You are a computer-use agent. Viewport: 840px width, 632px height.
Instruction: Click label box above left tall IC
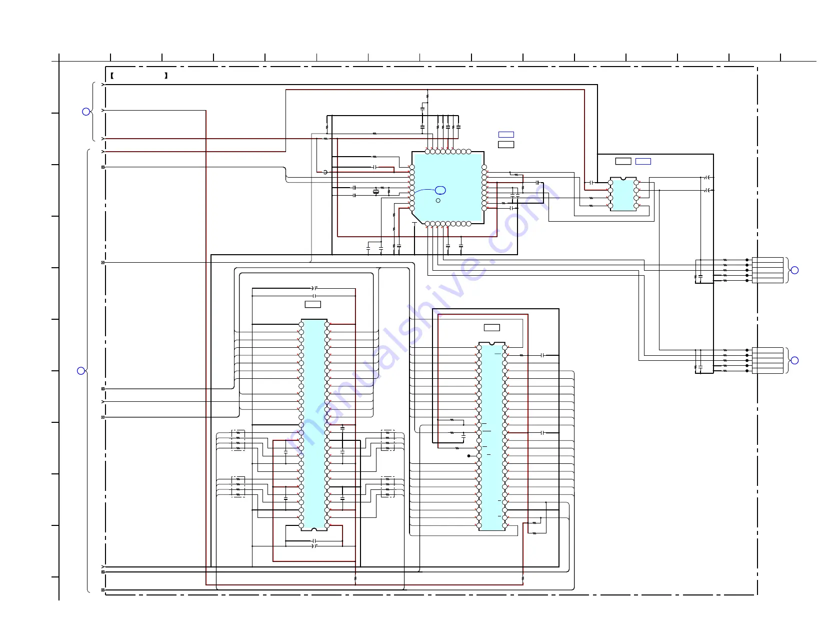313,304
